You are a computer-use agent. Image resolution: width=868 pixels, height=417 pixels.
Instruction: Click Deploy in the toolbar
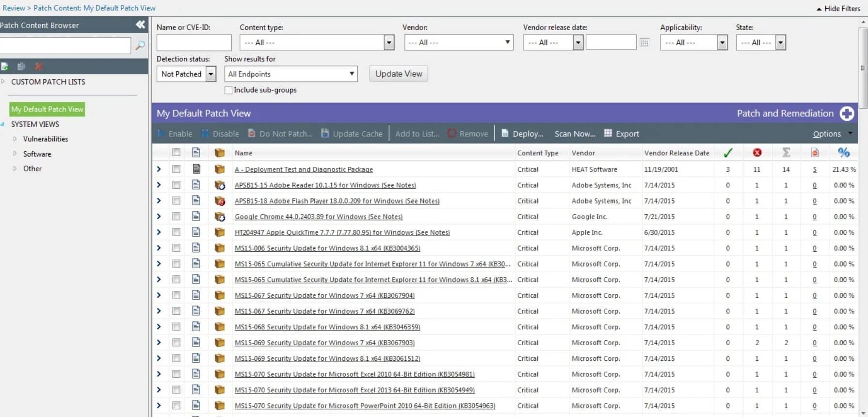point(522,133)
